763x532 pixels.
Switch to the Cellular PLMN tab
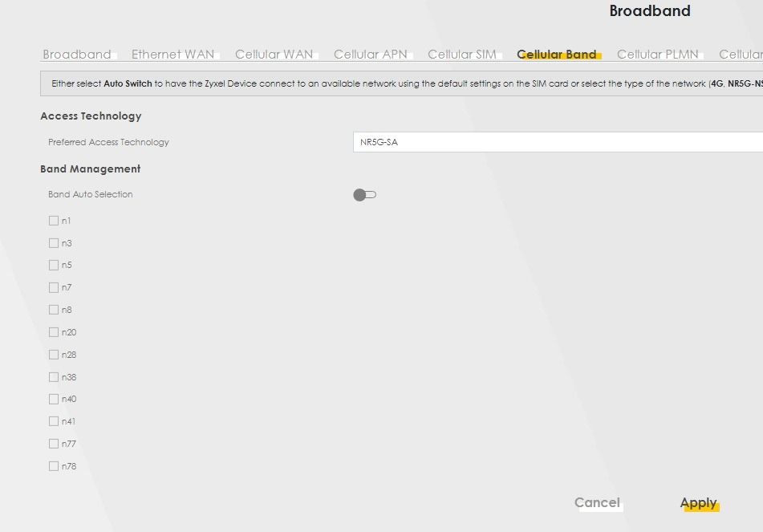[x=657, y=55]
